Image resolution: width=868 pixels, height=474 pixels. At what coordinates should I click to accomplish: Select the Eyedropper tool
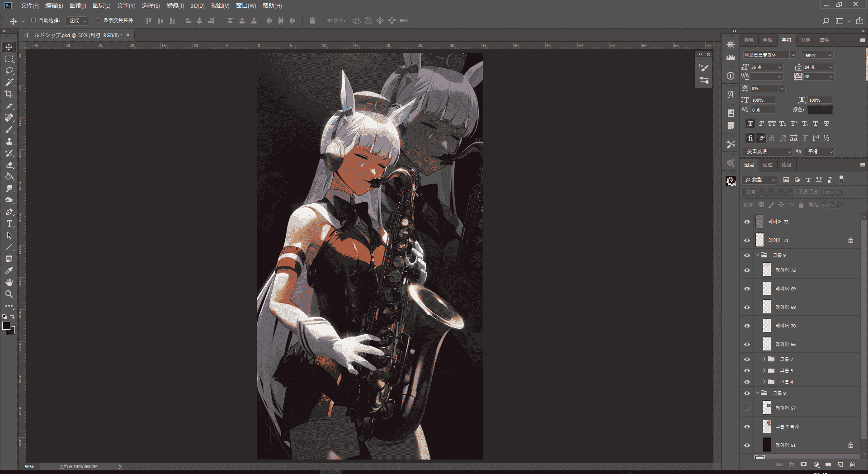coord(9,270)
